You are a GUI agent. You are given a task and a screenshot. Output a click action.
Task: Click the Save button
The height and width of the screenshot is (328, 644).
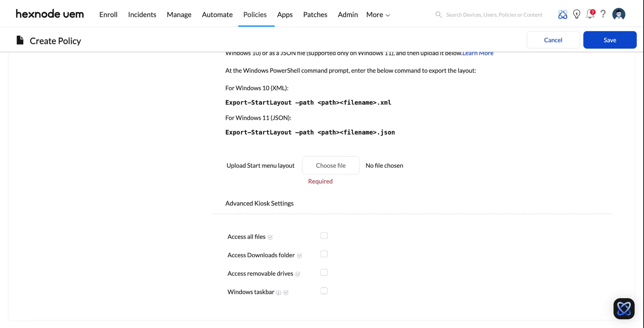point(609,40)
